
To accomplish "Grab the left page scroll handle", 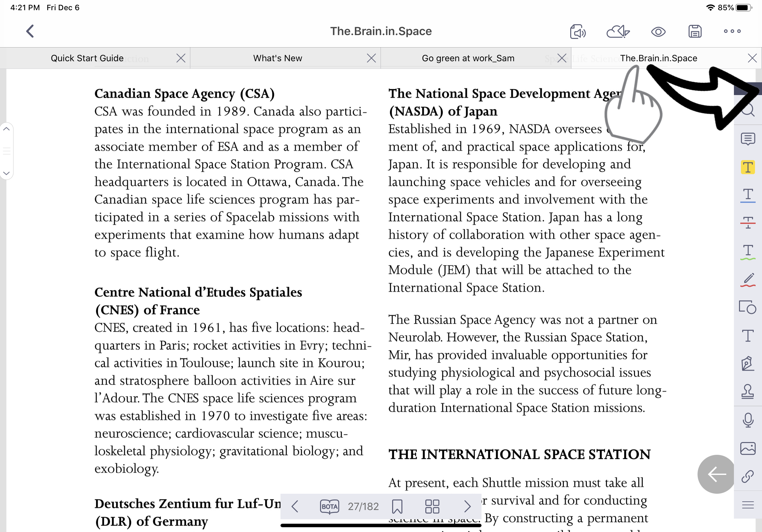I will click(6, 151).
